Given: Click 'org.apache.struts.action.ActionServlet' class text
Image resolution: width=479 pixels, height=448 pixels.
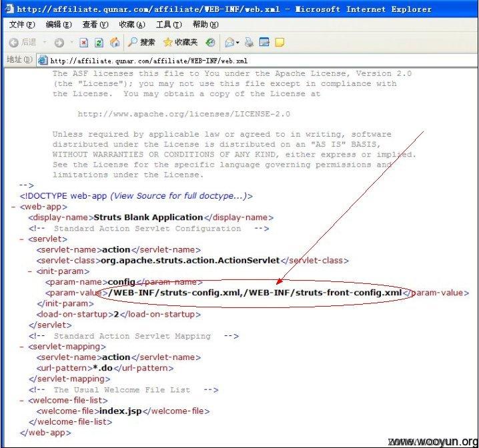Looking at the screenshot, I should click(x=190, y=260).
